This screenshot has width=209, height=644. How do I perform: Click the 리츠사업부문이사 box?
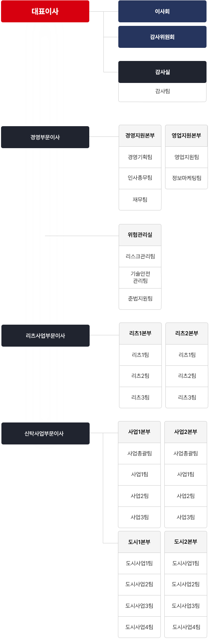[x=45, y=336]
